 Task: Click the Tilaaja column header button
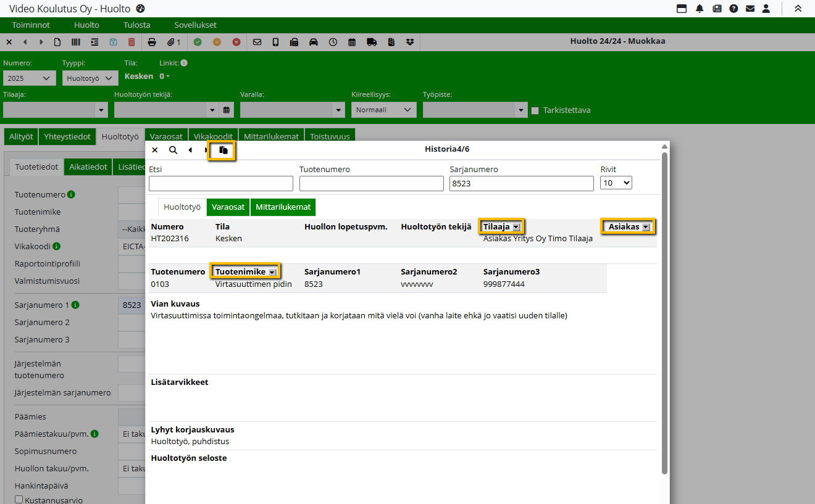coord(501,227)
